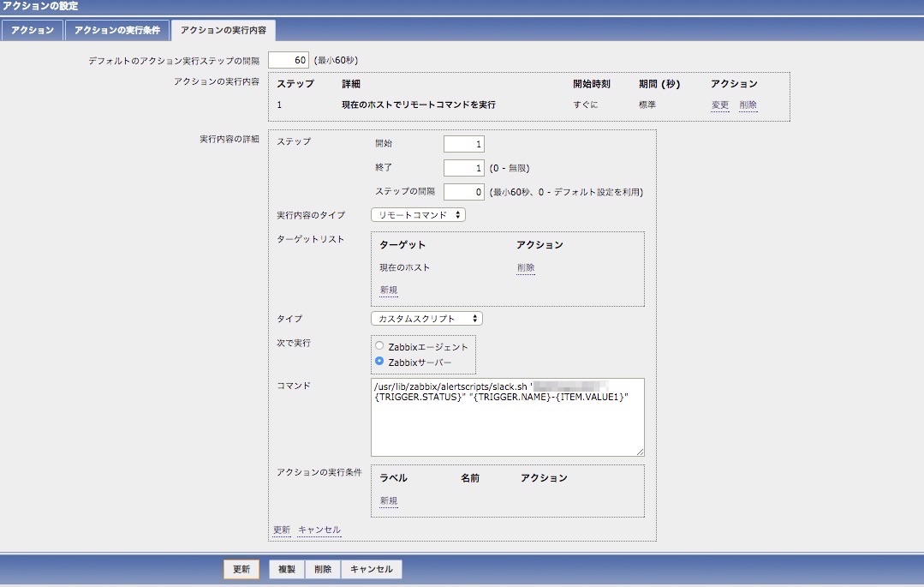
Task: Click the default step interval field
Action: pos(289,60)
